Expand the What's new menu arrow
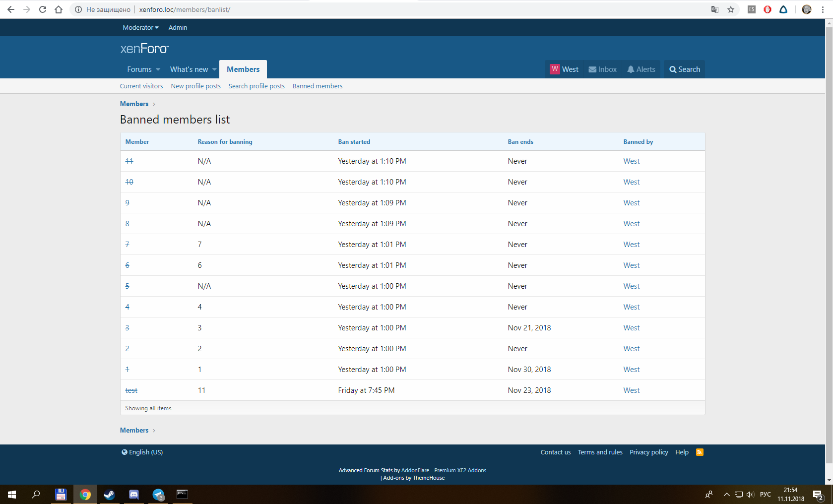This screenshot has width=833, height=504. (x=214, y=69)
